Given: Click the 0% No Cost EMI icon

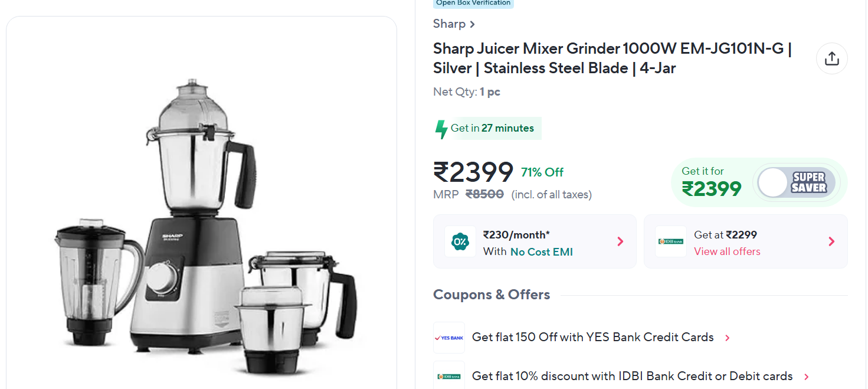Looking at the screenshot, I should [x=460, y=241].
